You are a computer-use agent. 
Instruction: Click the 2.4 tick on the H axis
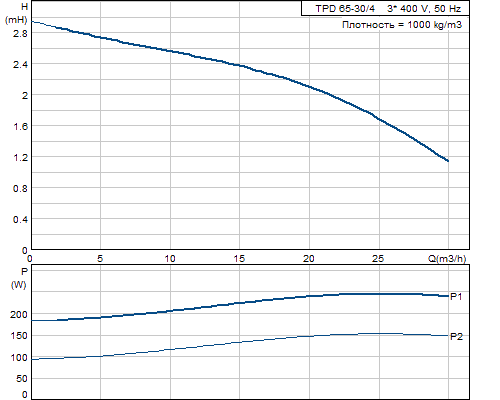tap(20, 64)
